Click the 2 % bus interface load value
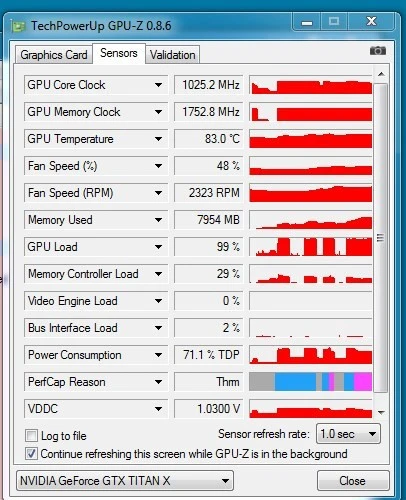This screenshot has height=500, width=406. tap(209, 328)
